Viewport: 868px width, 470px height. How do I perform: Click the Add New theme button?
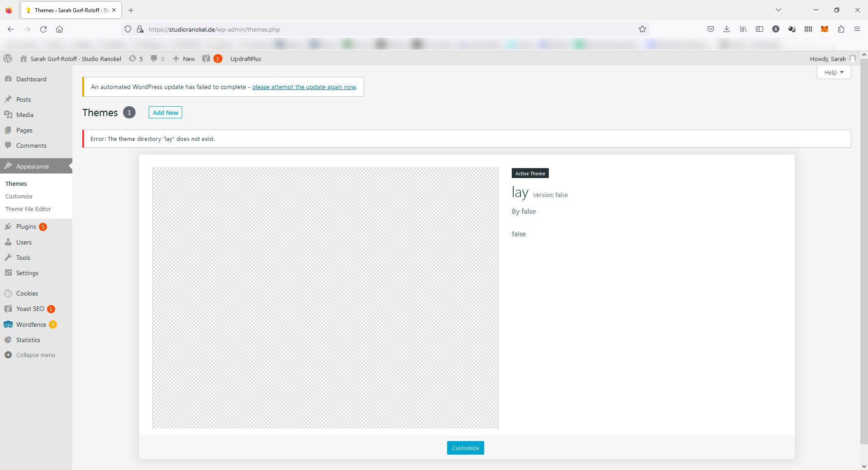pyautogui.click(x=165, y=113)
